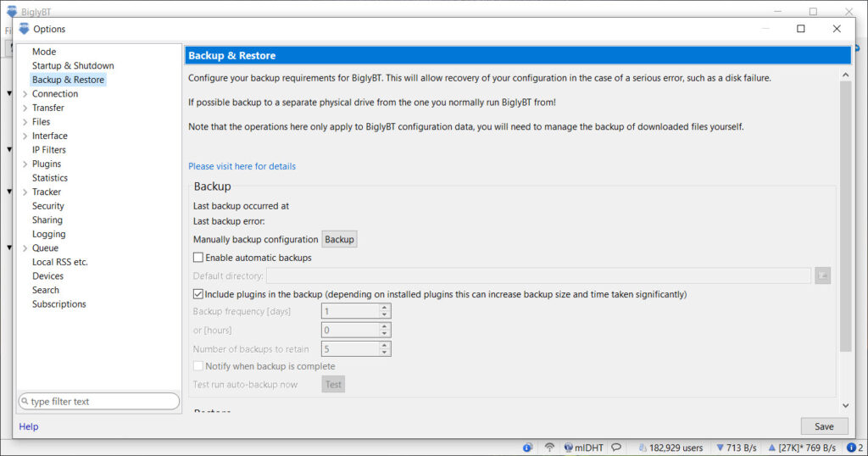868x456 pixels.
Task: Select Backup & Restore in sidebar
Action: 68,80
